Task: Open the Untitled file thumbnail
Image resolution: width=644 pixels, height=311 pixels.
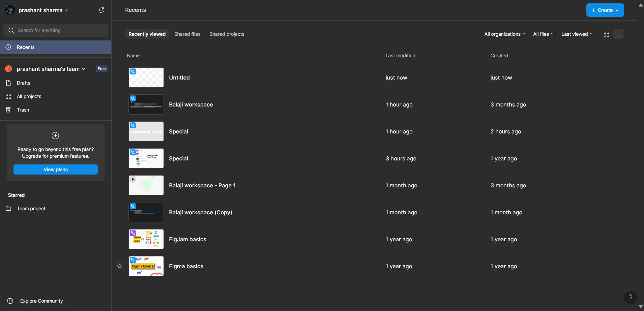Action: point(146,77)
